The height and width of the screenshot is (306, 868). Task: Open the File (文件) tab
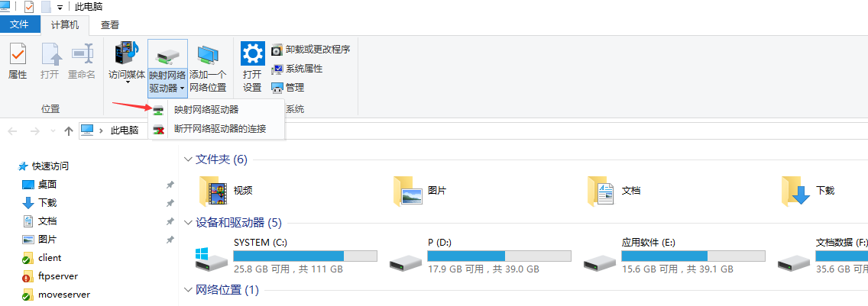pos(19,24)
